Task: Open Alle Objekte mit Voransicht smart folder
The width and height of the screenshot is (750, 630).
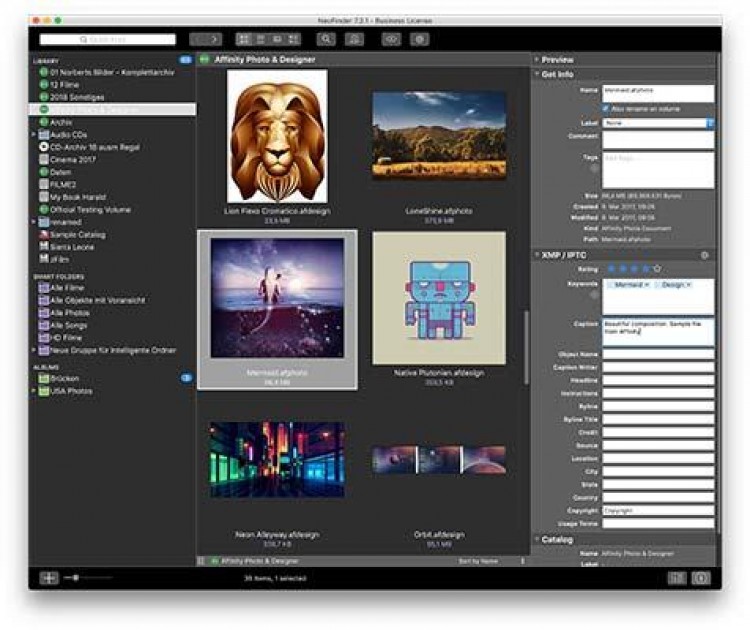Action: [97, 300]
